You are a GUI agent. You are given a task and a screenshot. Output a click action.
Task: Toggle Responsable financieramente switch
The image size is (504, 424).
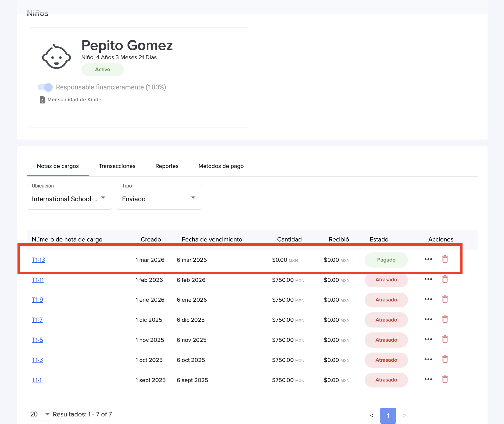[45, 87]
